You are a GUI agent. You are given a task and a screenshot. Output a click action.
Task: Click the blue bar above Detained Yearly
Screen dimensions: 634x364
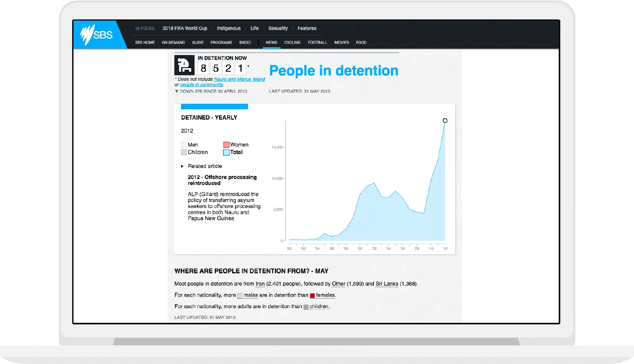(x=214, y=107)
